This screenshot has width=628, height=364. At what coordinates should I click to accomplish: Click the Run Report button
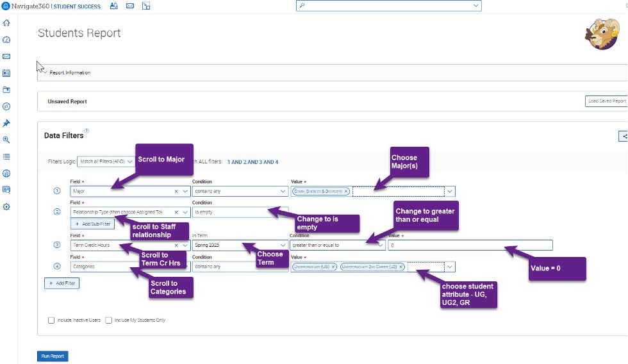[x=53, y=356]
